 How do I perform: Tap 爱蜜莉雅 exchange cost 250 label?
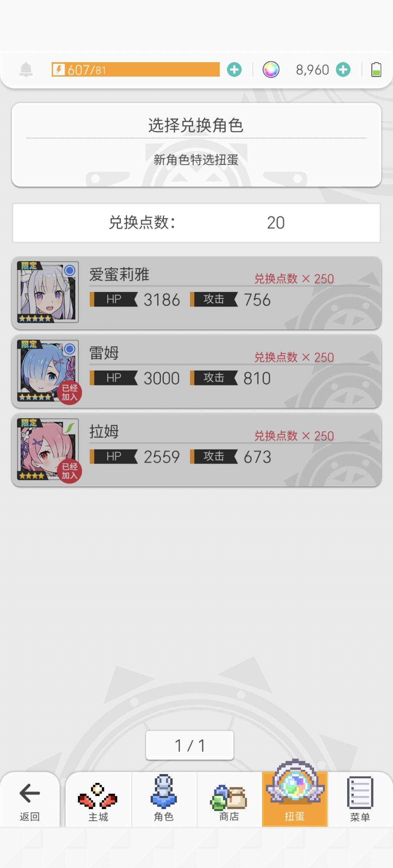tap(294, 279)
